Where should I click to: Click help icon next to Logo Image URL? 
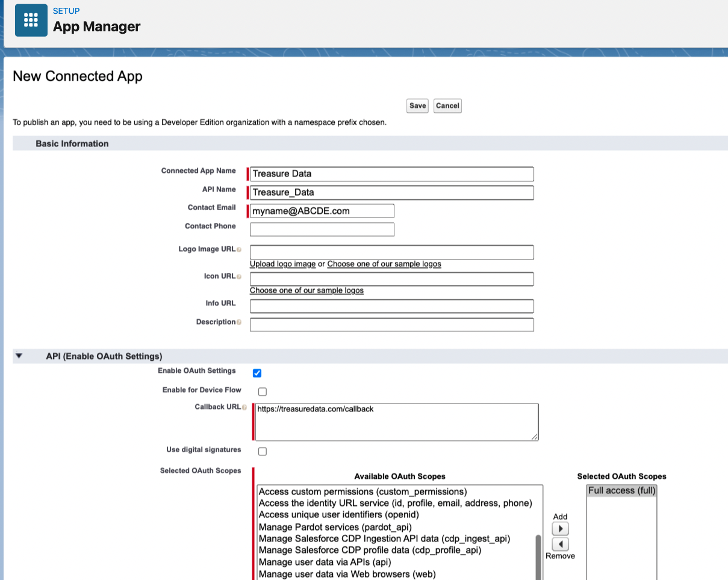pyautogui.click(x=240, y=249)
